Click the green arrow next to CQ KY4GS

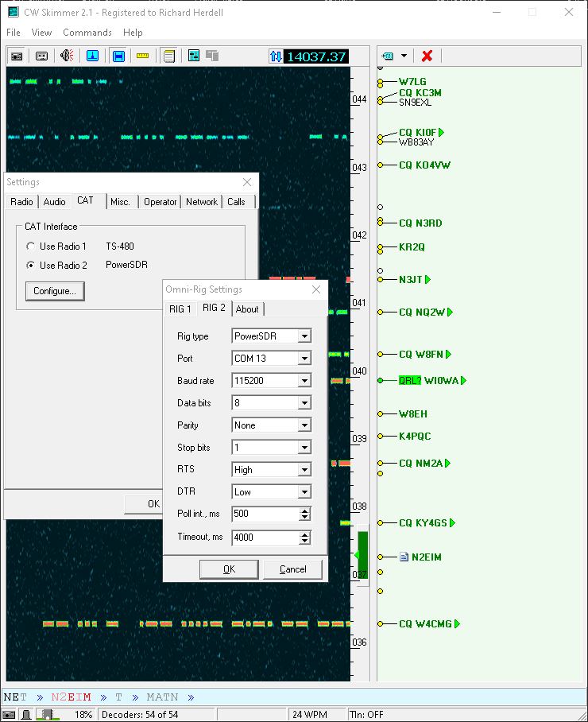452,522
